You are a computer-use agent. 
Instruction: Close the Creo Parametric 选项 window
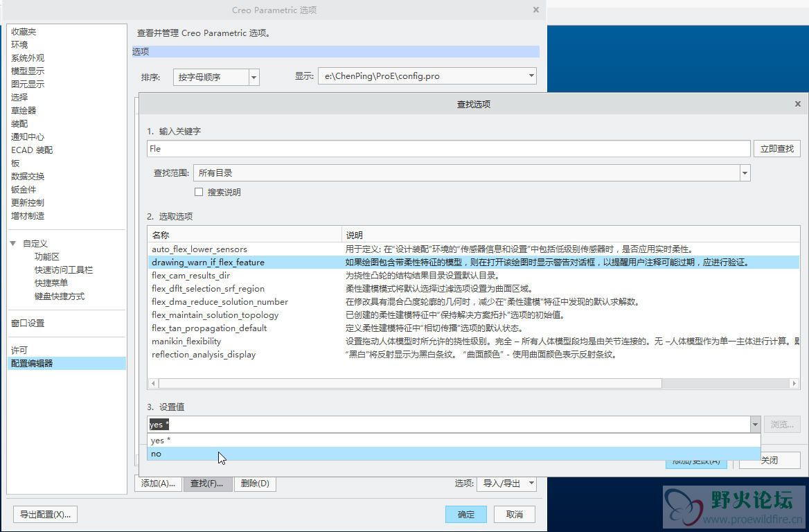click(x=536, y=10)
